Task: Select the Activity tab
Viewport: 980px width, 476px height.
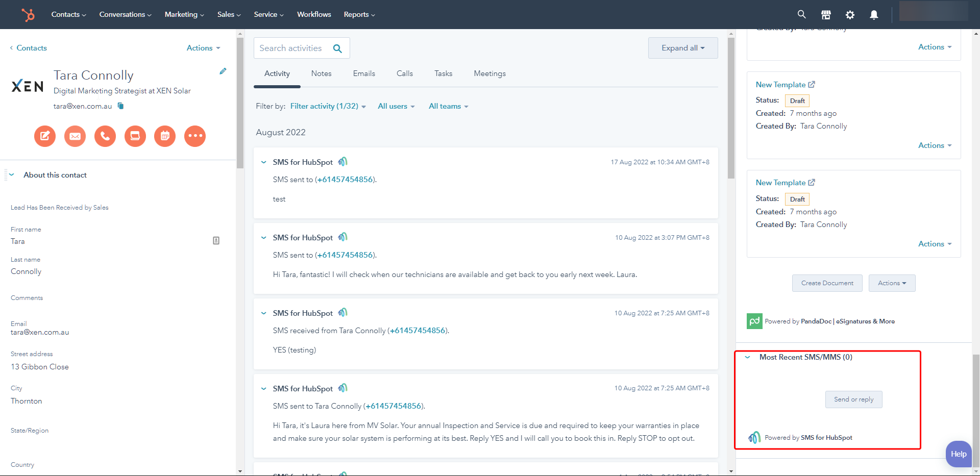Action: click(277, 73)
